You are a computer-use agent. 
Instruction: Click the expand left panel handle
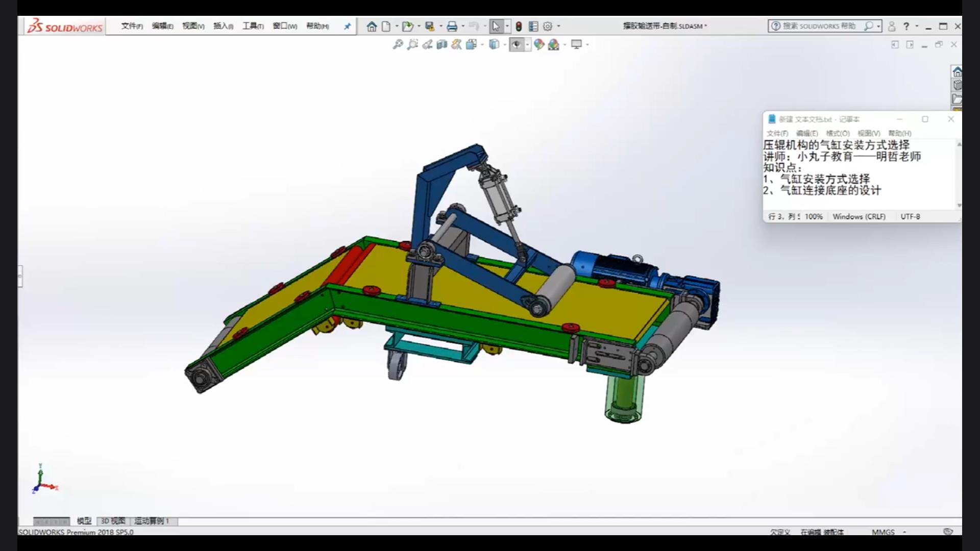20,276
